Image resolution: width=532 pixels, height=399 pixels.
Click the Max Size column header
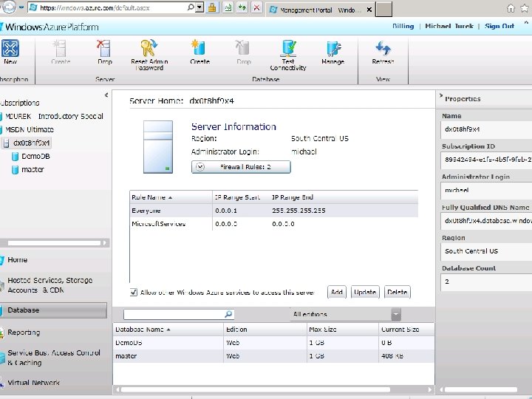[x=343, y=329]
